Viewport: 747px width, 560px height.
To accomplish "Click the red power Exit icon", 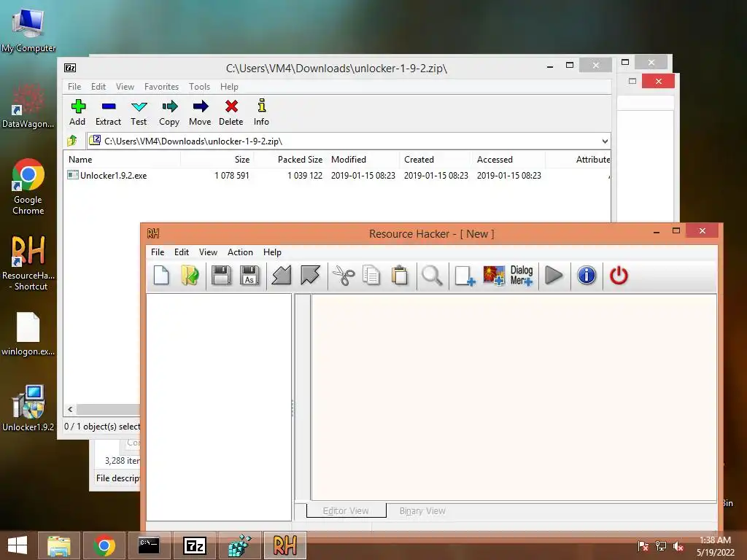I will tap(619, 276).
